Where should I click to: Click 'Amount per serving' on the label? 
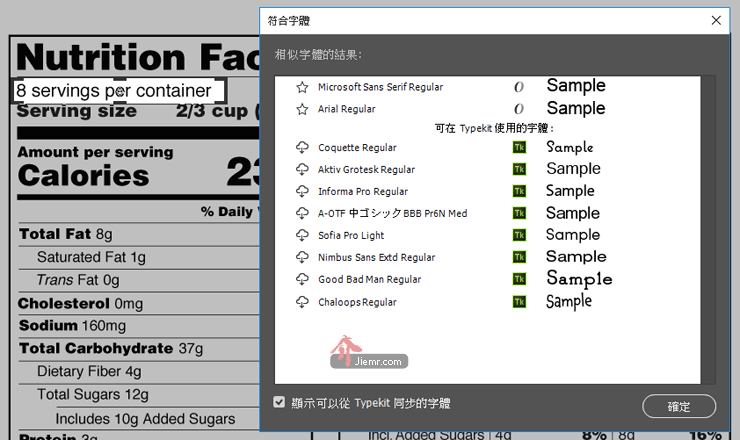[95, 152]
